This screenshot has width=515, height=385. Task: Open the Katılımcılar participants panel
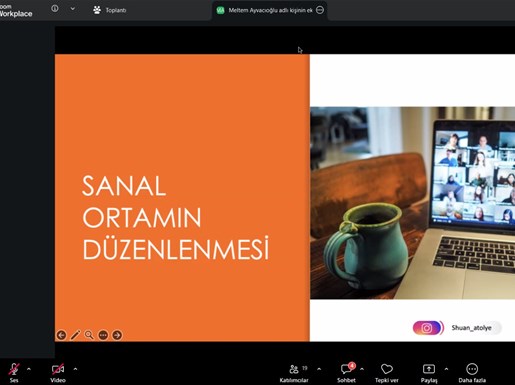(x=294, y=373)
